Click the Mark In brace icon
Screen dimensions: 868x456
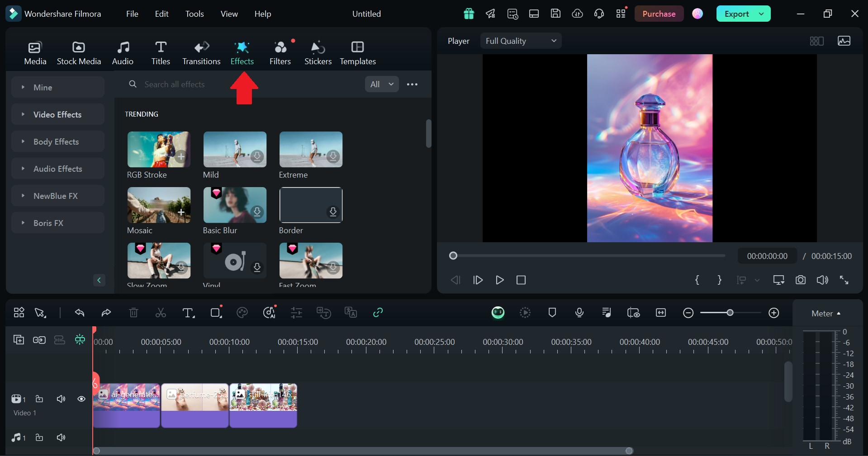click(697, 280)
